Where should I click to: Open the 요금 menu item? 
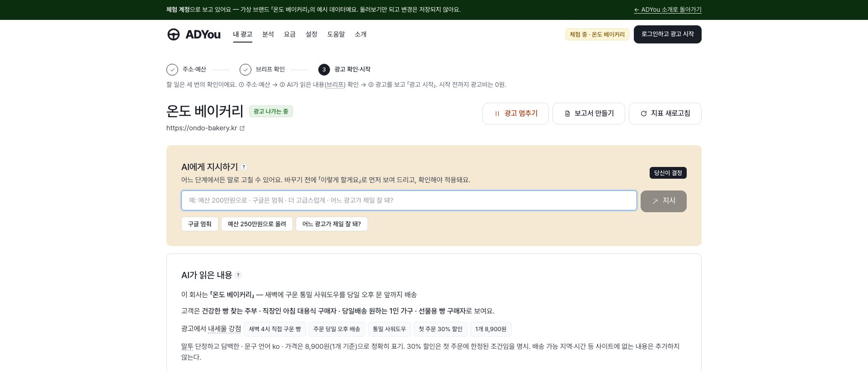tap(290, 34)
